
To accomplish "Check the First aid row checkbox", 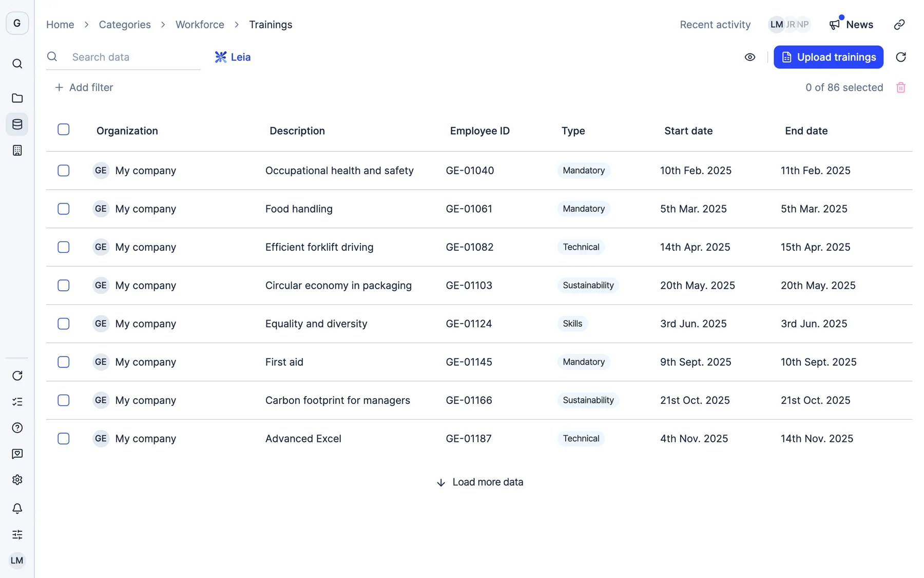I will [64, 362].
